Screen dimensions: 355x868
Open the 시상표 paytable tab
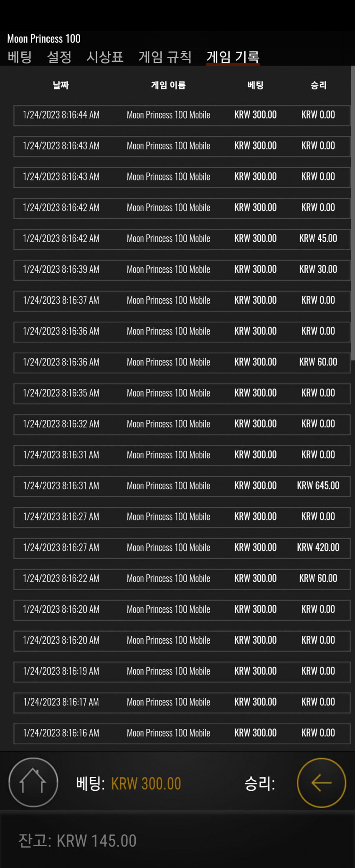[105, 57]
